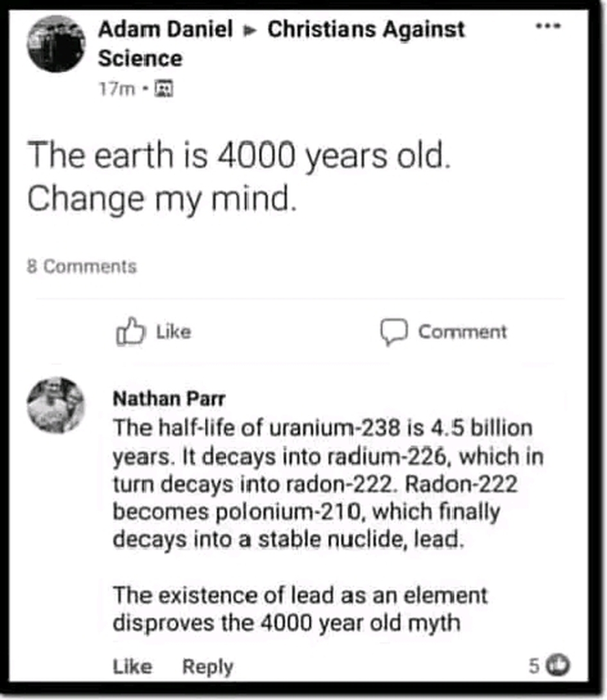Open the three-dot post options menu
This screenshot has width=607, height=700.
tap(548, 26)
